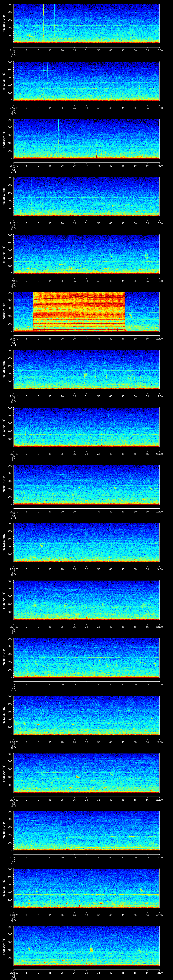Image resolution: width=173 pixels, height=980 pixels.
Task: Click the 2:15:00 start time label
Action: 14,108
